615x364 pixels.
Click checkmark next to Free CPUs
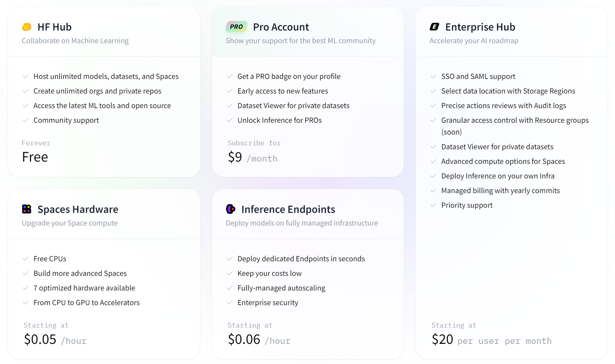pos(26,259)
